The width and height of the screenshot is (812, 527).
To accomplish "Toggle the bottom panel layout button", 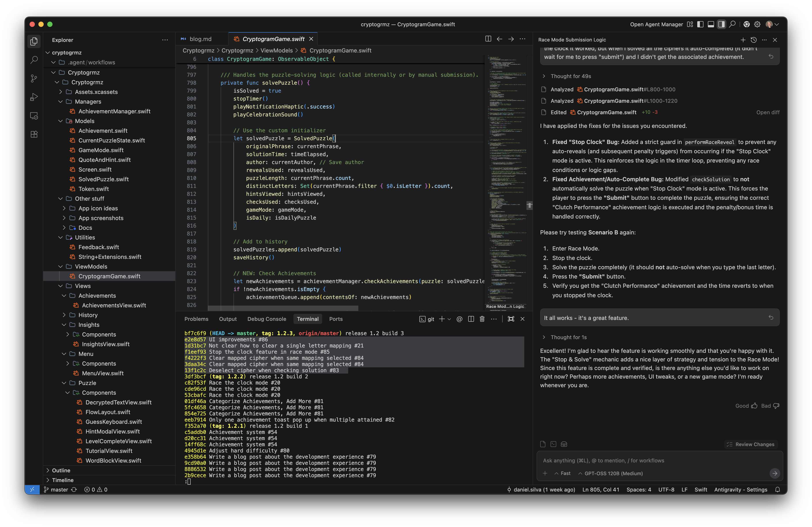I will pos(711,24).
